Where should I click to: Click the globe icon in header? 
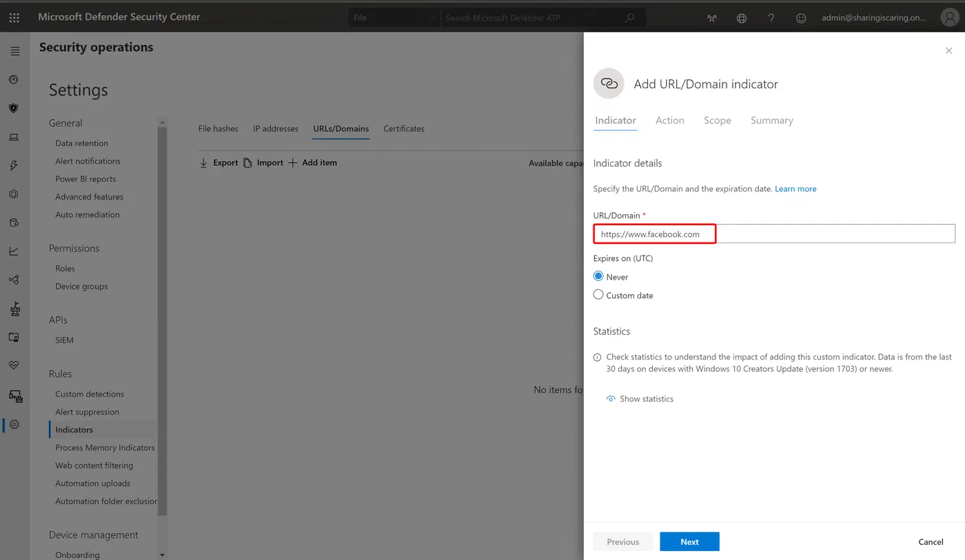742,19
